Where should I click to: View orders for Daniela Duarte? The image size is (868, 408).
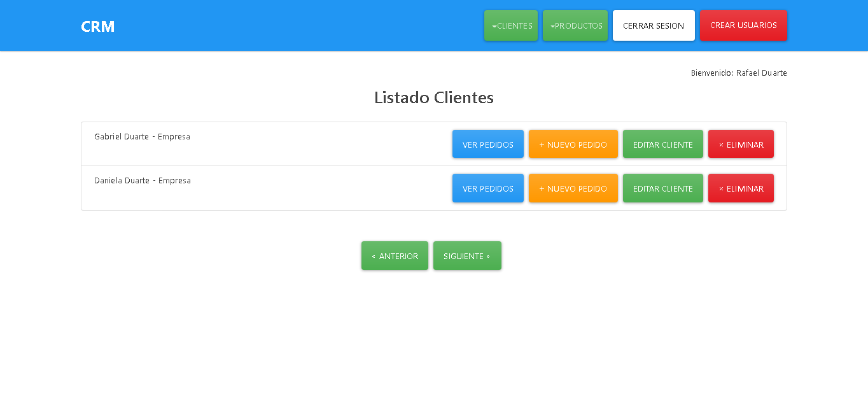click(487, 188)
